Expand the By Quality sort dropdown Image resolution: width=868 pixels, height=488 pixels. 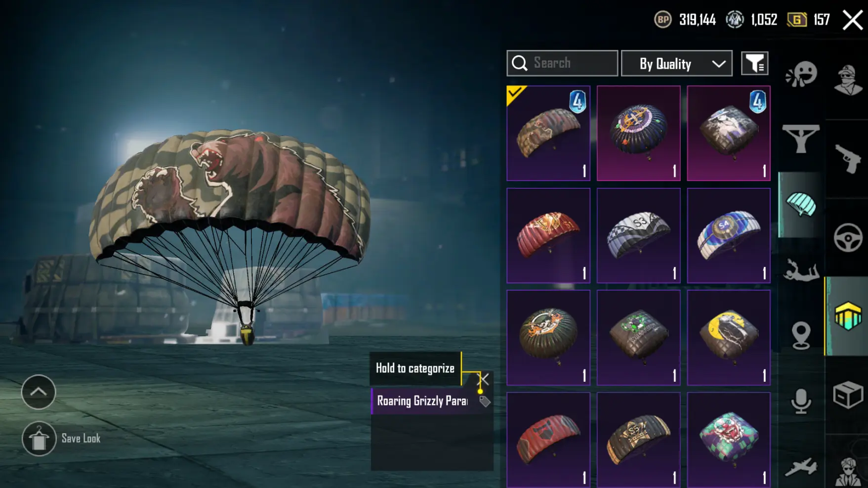point(676,63)
